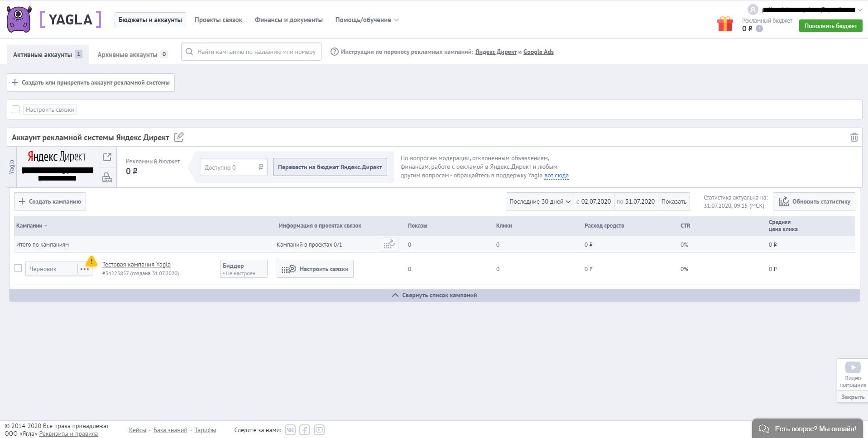The height and width of the screenshot is (438, 868).
Task: Open the Биддер settings button
Action: 244,269
